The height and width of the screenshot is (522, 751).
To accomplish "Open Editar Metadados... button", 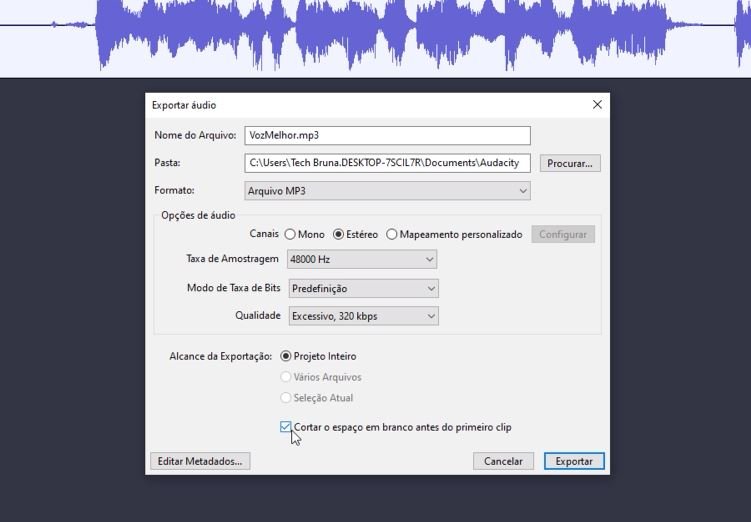I will click(200, 461).
